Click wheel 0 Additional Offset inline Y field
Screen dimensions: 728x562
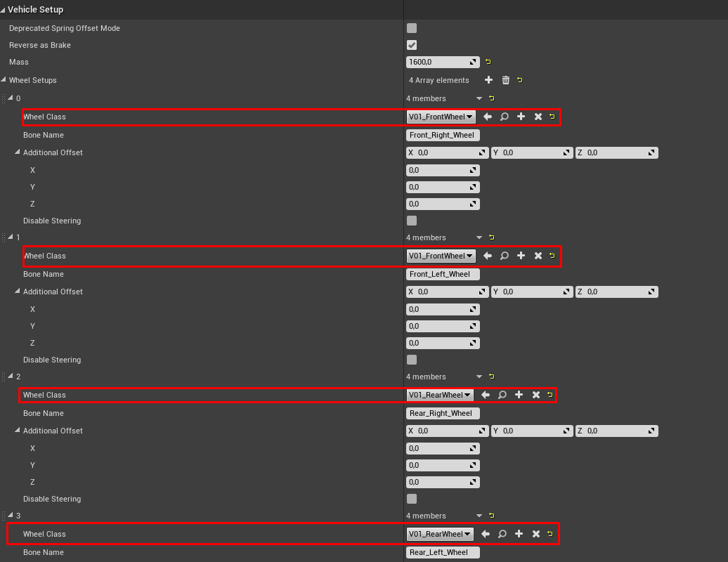[532, 152]
